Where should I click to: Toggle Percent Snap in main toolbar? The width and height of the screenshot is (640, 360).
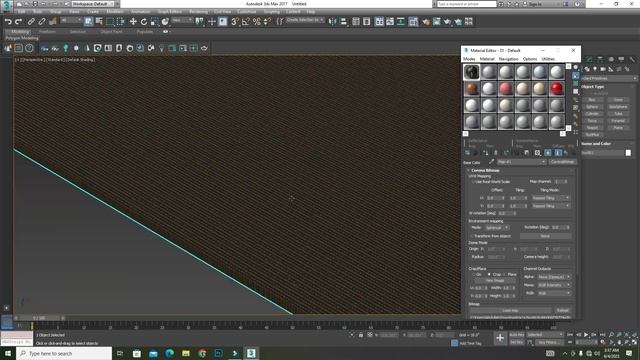257,22
